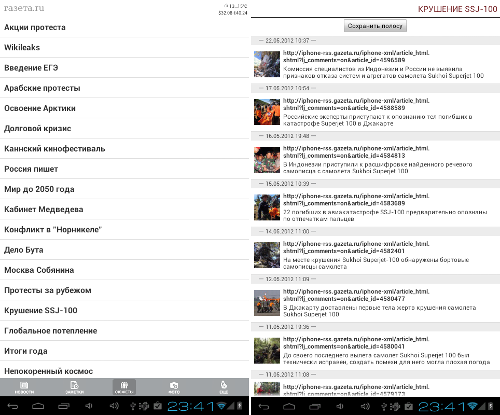The width and height of the screenshot is (500, 415).
Task: Open article link with id 4582401
Action: 356,247
